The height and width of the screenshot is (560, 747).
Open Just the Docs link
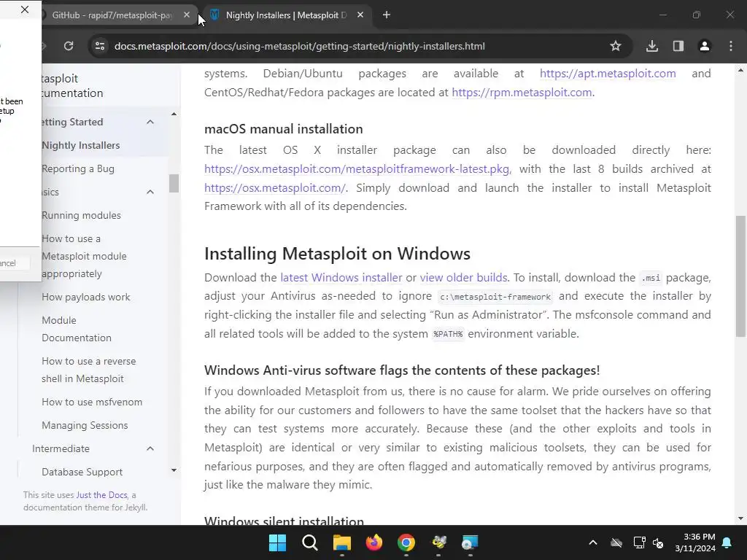pyautogui.click(x=101, y=495)
